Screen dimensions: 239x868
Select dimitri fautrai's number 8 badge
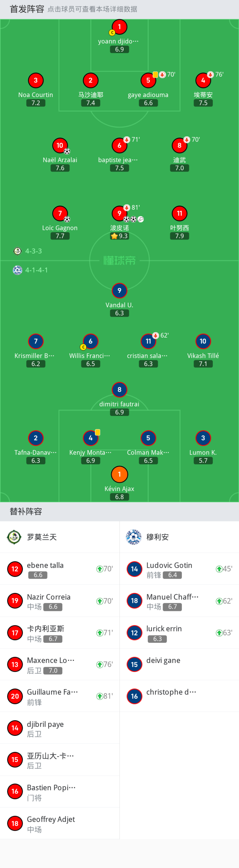119,390
